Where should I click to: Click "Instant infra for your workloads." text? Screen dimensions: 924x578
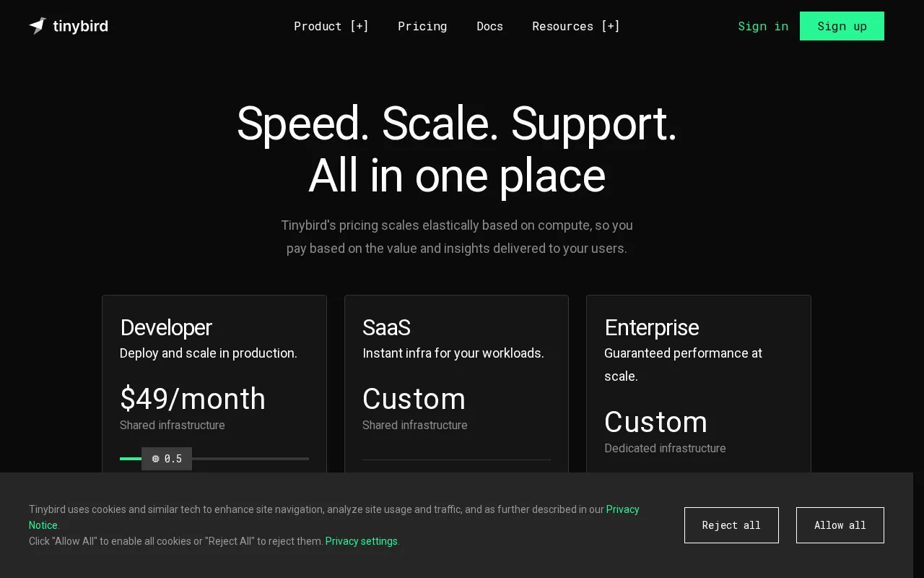point(453,353)
